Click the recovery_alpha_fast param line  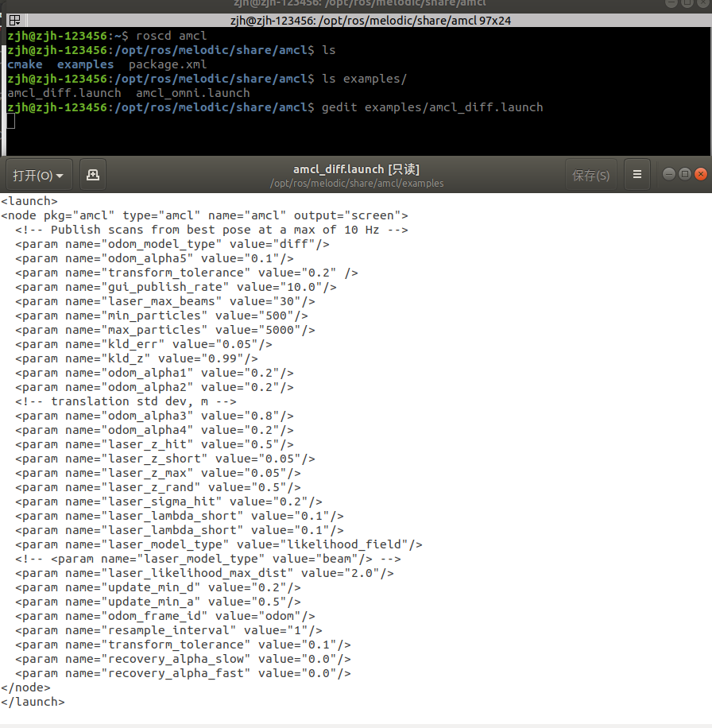pos(183,674)
